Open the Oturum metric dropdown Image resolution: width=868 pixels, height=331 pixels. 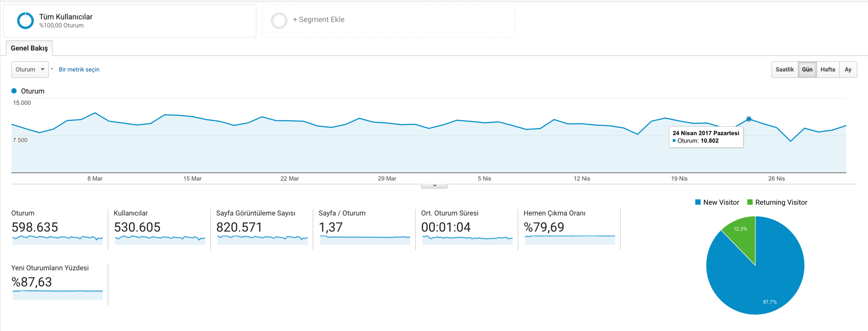pyautogui.click(x=30, y=70)
